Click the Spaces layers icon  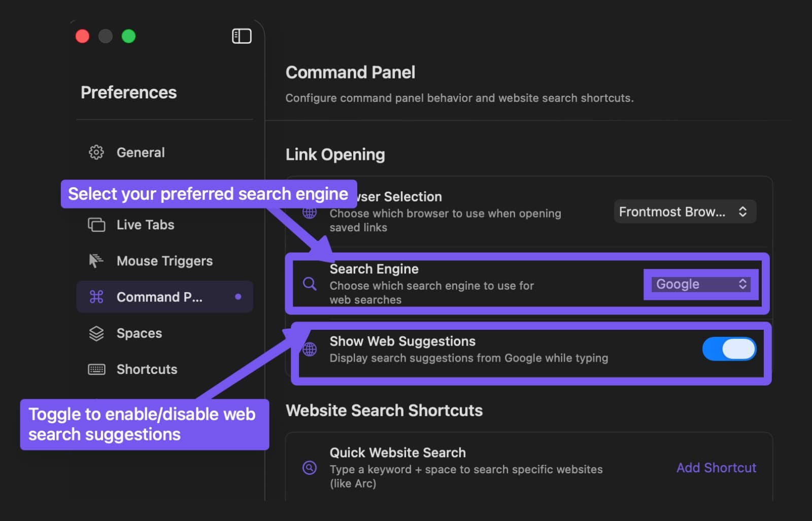pos(96,333)
